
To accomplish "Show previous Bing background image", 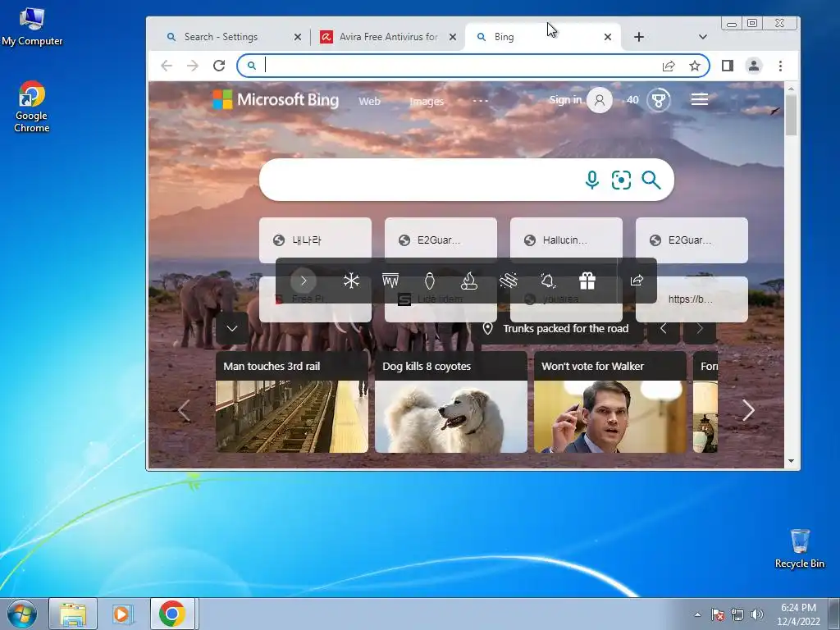I will pos(663,328).
